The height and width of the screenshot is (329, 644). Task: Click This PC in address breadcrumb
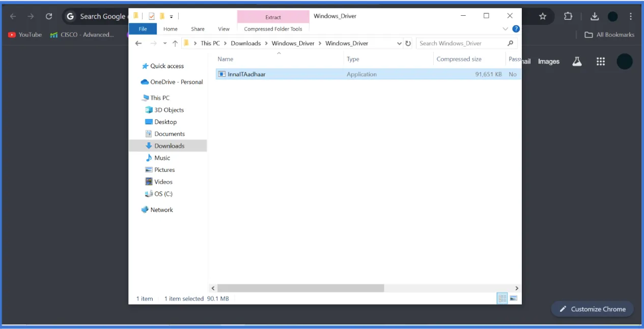point(210,43)
